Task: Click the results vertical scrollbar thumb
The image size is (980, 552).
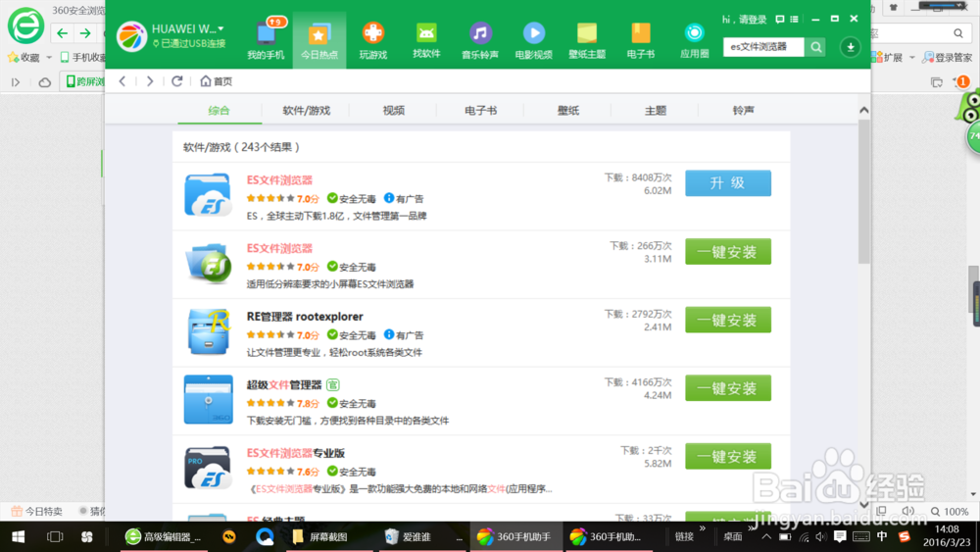Action: 863,190
